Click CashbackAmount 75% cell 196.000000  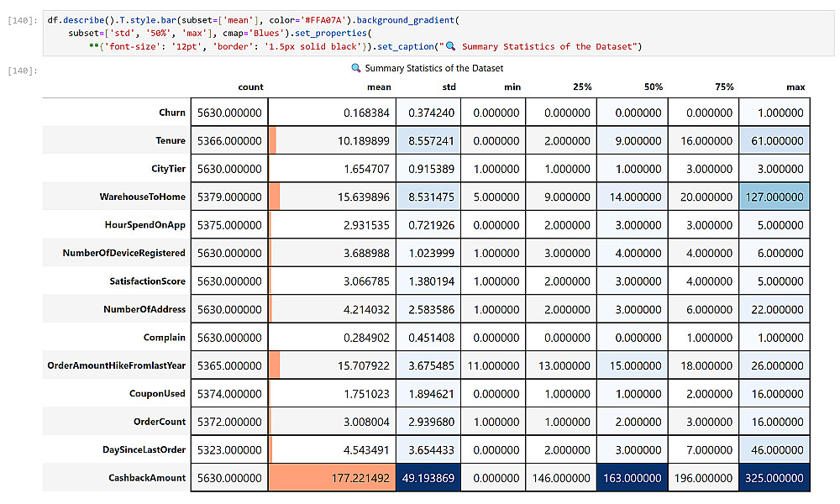point(703,478)
